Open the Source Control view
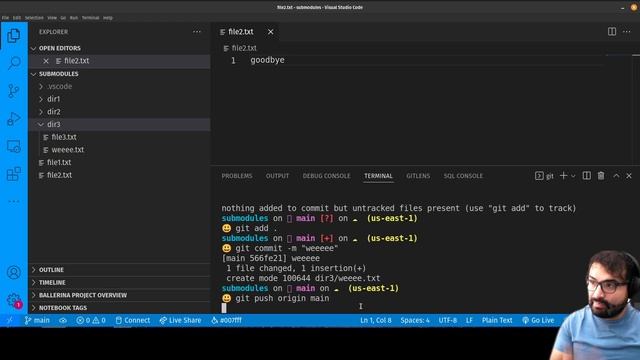This screenshot has height=360, width=640. point(13,91)
